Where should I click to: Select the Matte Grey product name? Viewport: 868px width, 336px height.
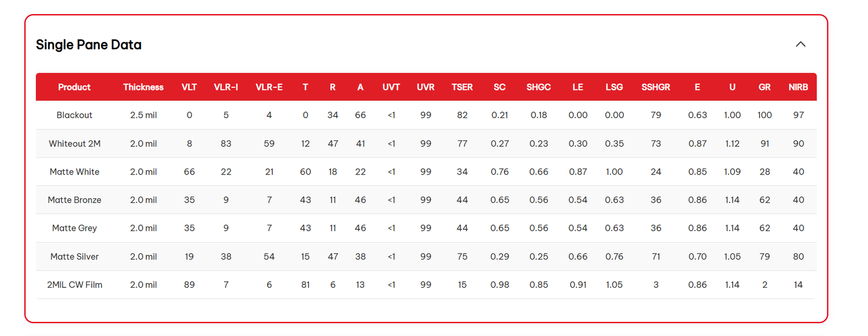(74, 228)
